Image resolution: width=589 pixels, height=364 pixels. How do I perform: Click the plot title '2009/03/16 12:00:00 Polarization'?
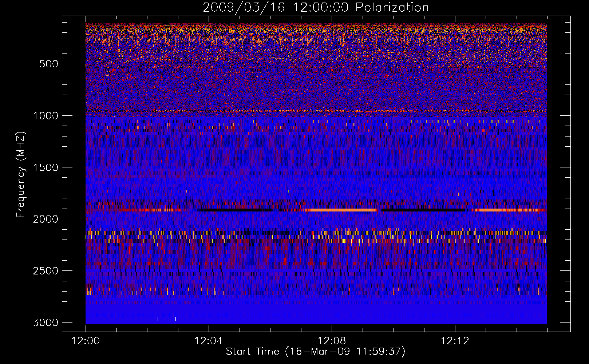pos(316,7)
